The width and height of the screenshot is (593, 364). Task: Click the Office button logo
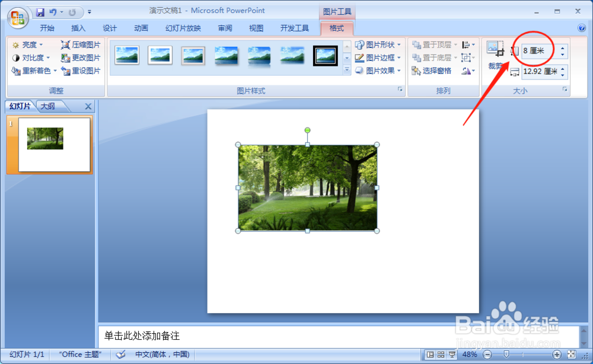coord(17,18)
